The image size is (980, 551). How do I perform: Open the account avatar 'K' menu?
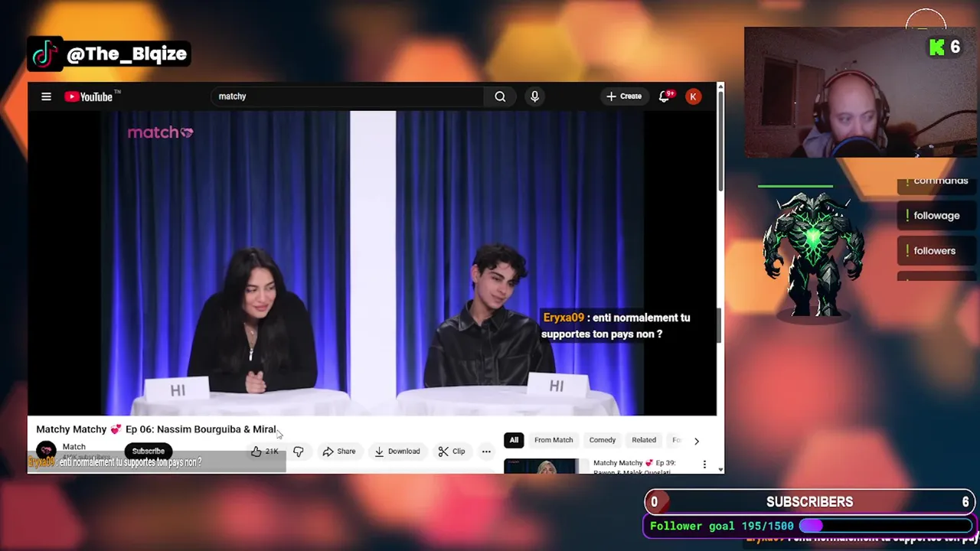(x=693, y=96)
